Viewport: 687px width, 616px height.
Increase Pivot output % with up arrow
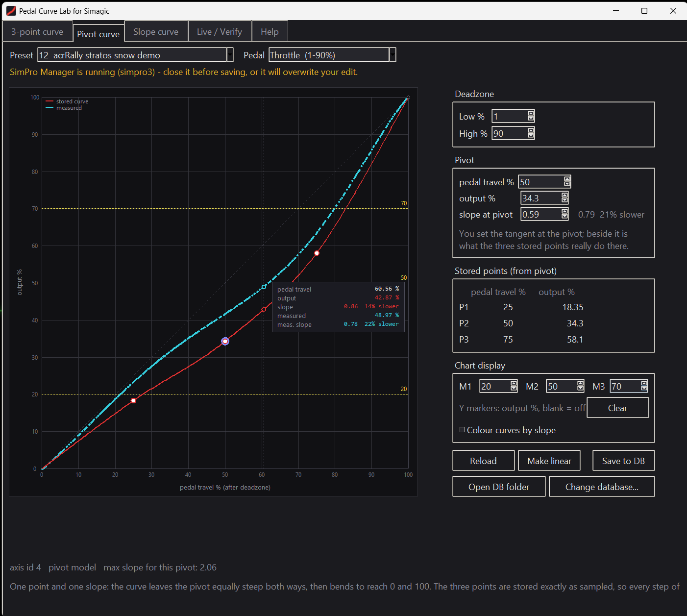point(564,196)
